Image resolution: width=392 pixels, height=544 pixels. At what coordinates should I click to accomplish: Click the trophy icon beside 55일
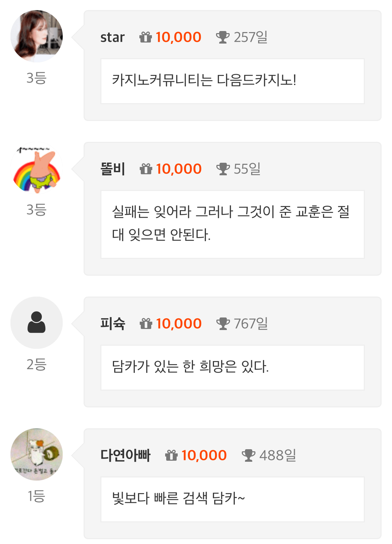pos(223,169)
